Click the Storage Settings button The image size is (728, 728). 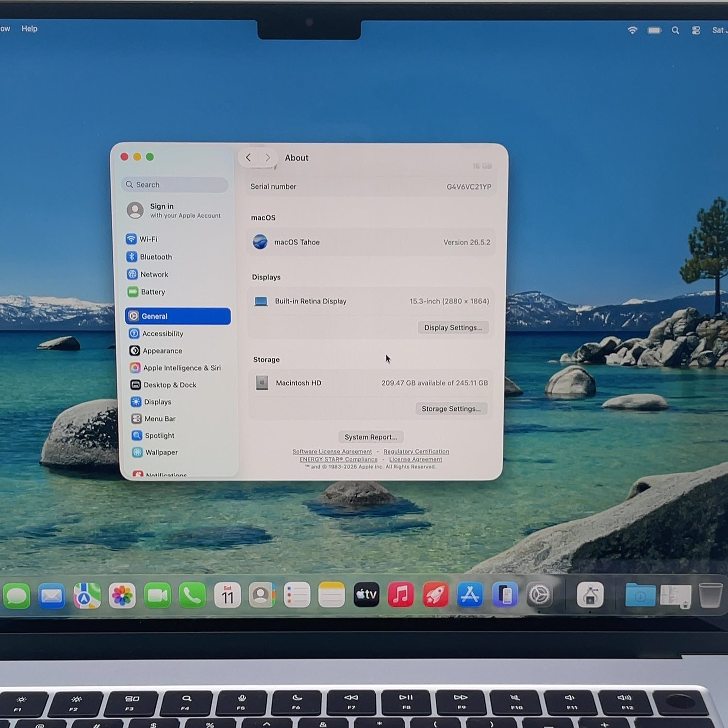coord(451,409)
